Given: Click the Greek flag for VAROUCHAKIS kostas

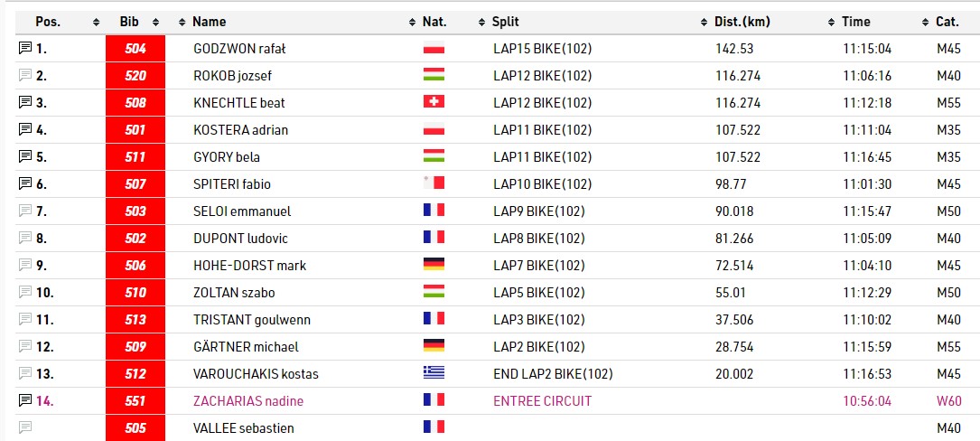Looking at the screenshot, I should point(434,373).
